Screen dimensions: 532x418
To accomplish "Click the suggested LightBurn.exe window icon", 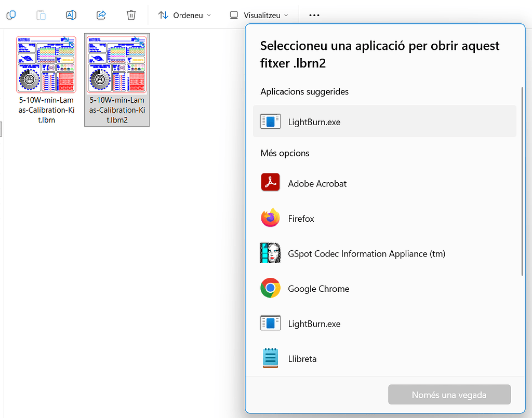I will (x=270, y=122).
